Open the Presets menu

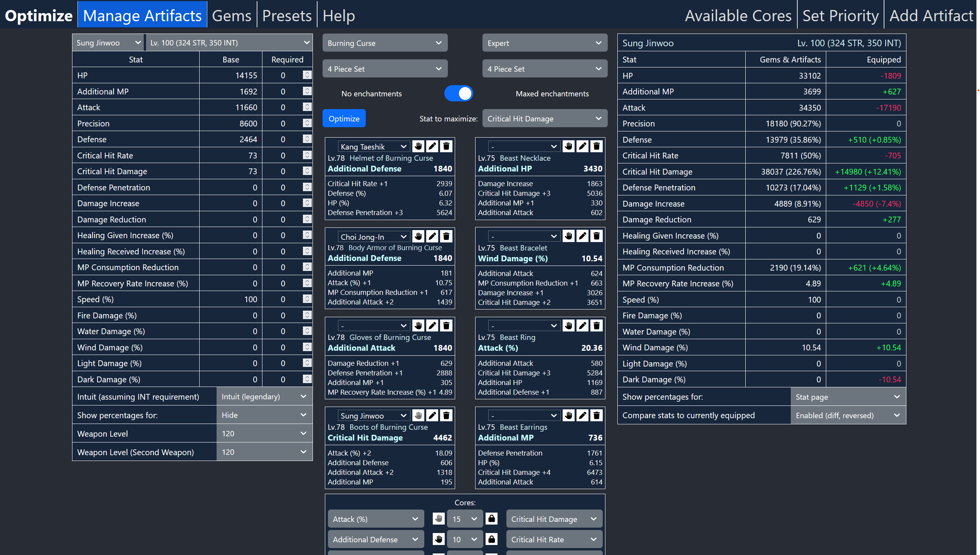287,15
